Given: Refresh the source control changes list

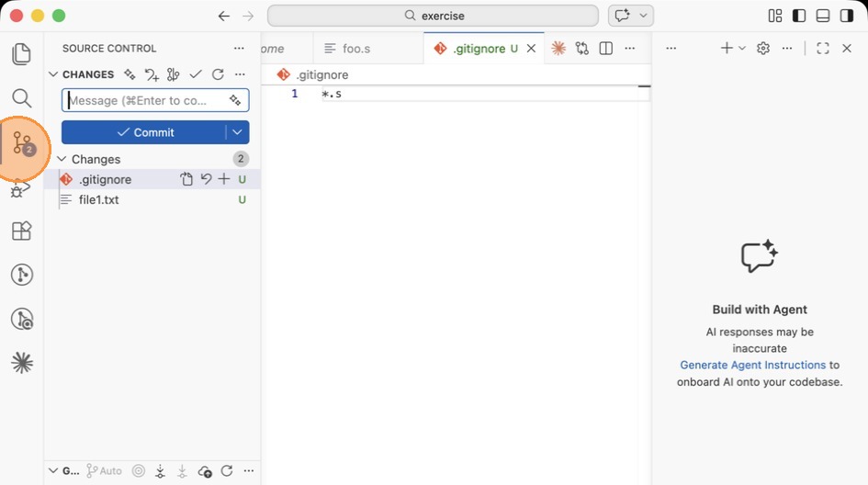Looking at the screenshot, I should point(218,74).
